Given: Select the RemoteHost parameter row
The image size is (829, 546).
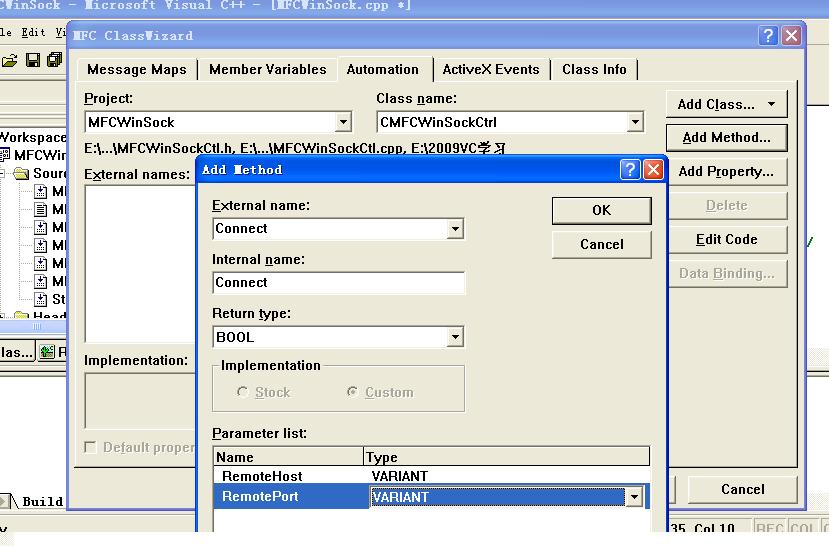Looking at the screenshot, I should [431, 476].
